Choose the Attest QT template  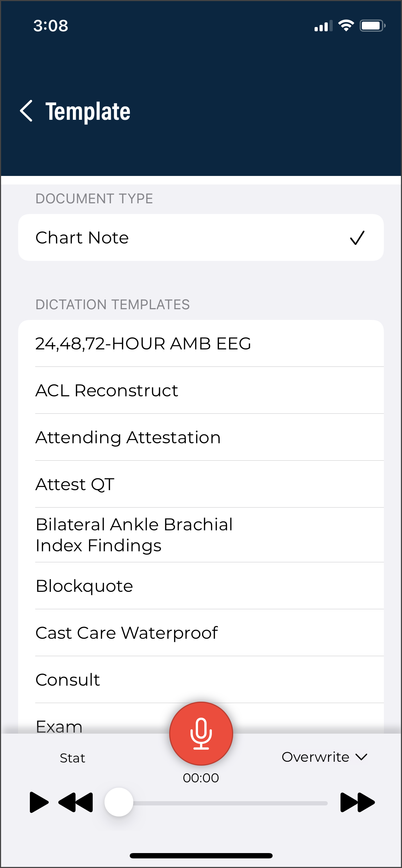pos(201,484)
